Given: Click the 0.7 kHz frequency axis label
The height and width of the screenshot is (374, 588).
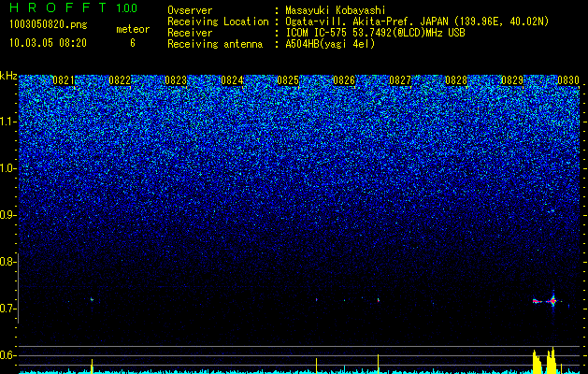Looking at the screenshot, I should coord(7,309).
